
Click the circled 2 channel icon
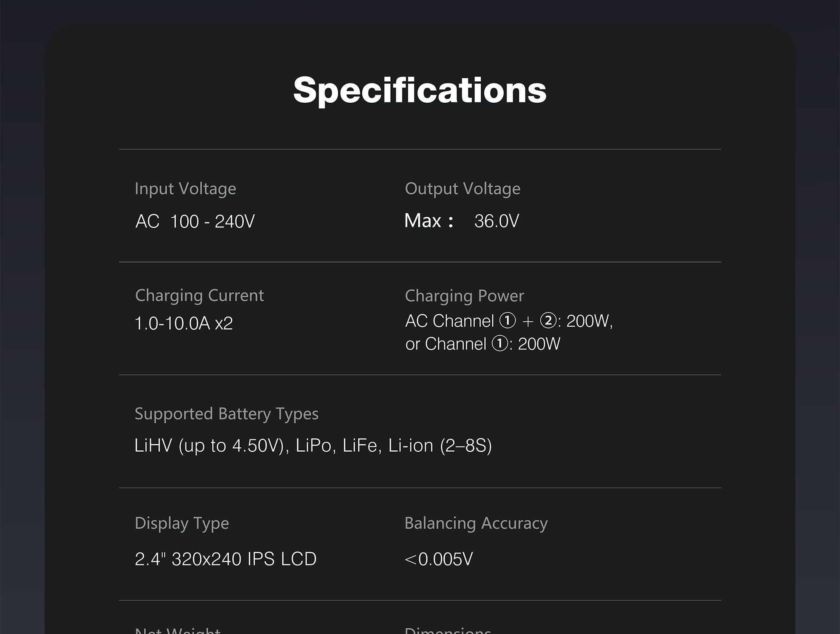pyautogui.click(x=548, y=321)
